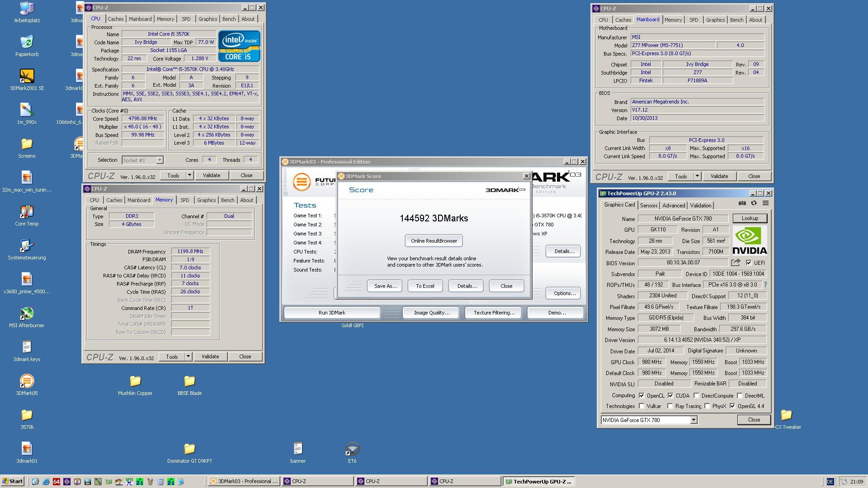Click the DE language indicator in tray
The image size is (868, 488).
pos(830,482)
